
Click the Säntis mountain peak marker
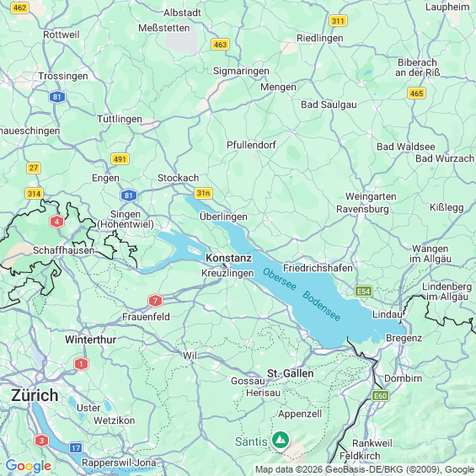point(281,440)
